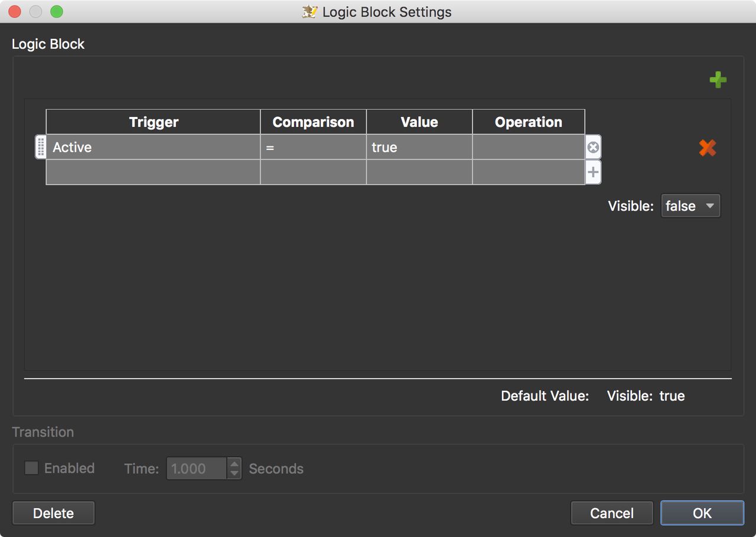This screenshot has height=537, width=756.
Task: Add a new logic block with the green plus
Action: pos(718,80)
